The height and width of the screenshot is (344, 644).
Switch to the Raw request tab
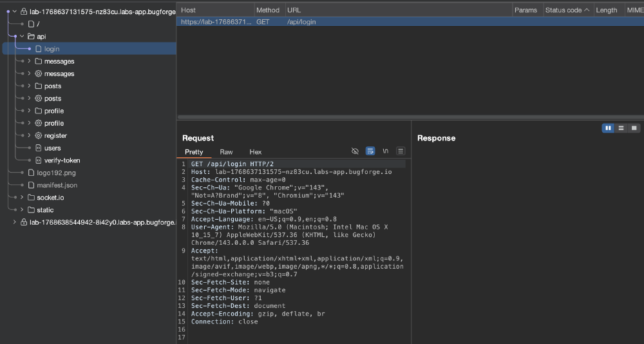point(226,151)
